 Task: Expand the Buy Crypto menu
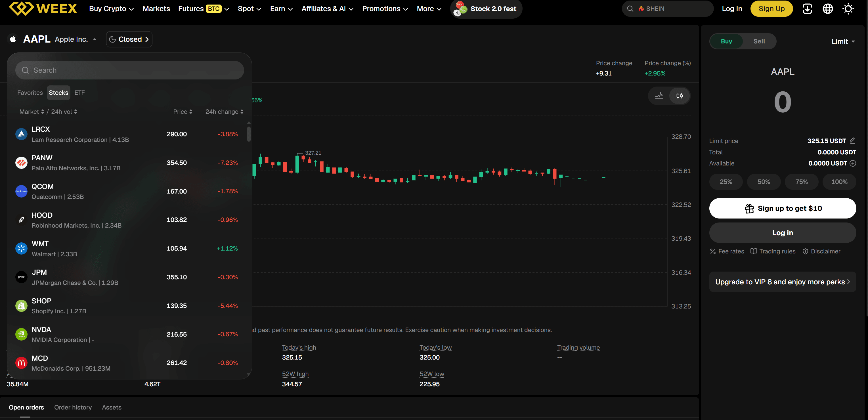[x=111, y=9]
